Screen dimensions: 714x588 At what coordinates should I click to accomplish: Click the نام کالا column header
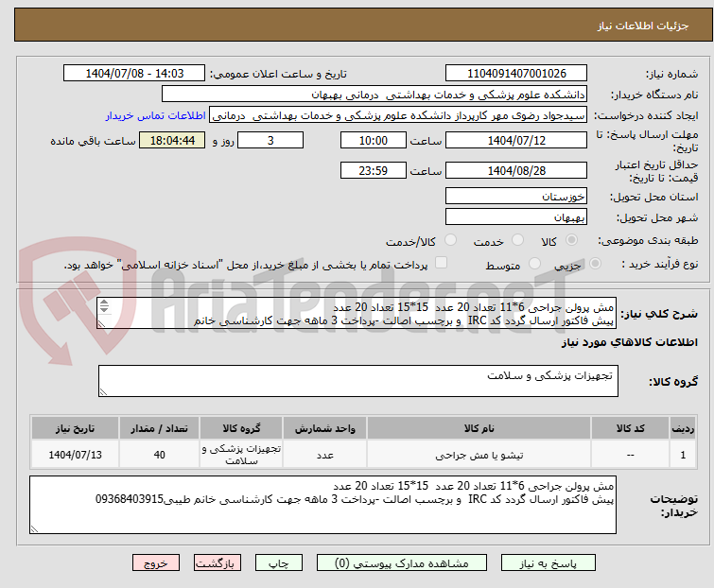coord(479,428)
